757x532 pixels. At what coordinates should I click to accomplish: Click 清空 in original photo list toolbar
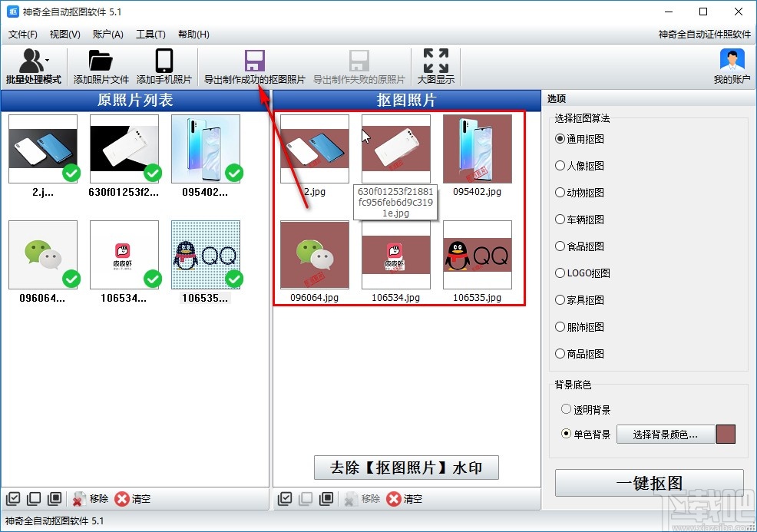click(133, 499)
